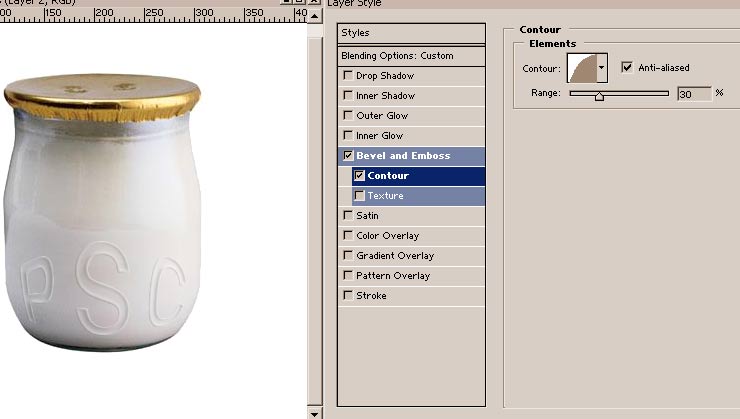740x419 pixels.
Task: Enable the Texture sub-option checkbox
Action: pyautogui.click(x=360, y=195)
